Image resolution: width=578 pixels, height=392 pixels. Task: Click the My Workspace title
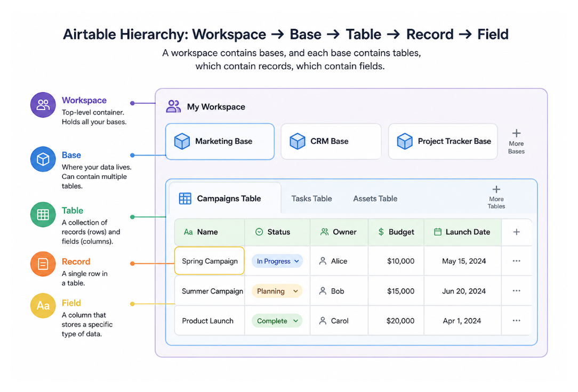pyautogui.click(x=216, y=107)
